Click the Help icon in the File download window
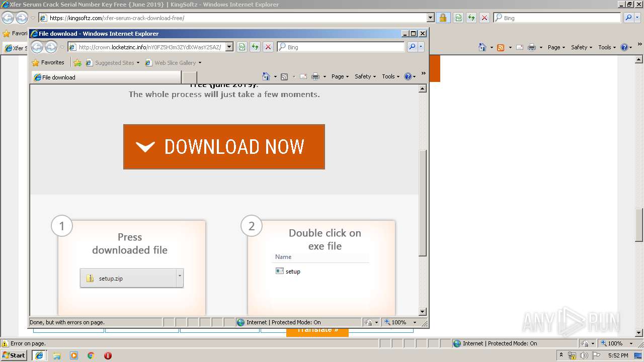The height and width of the screenshot is (362, 644). (x=408, y=76)
